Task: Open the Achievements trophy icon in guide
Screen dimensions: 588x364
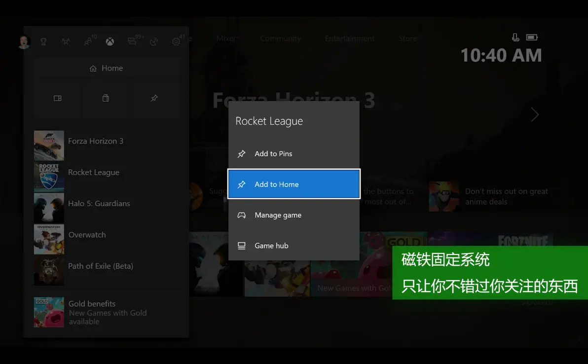Action: point(43,41)
